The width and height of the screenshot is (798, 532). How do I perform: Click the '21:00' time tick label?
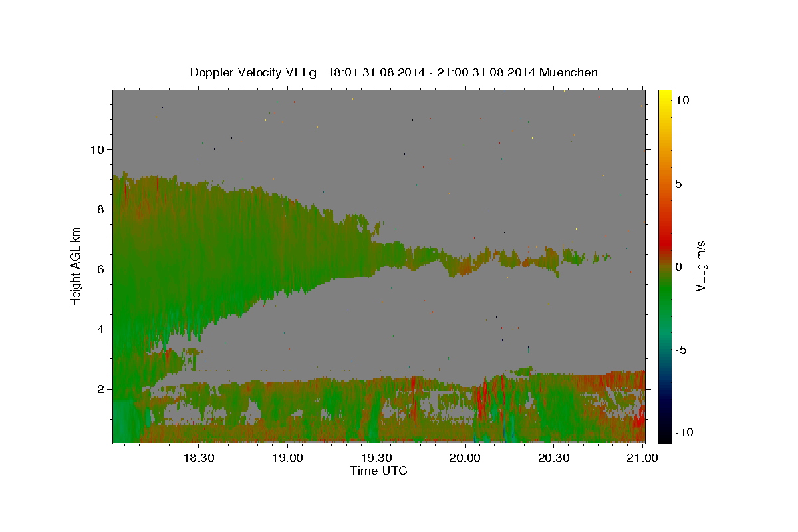coord(642,458)
